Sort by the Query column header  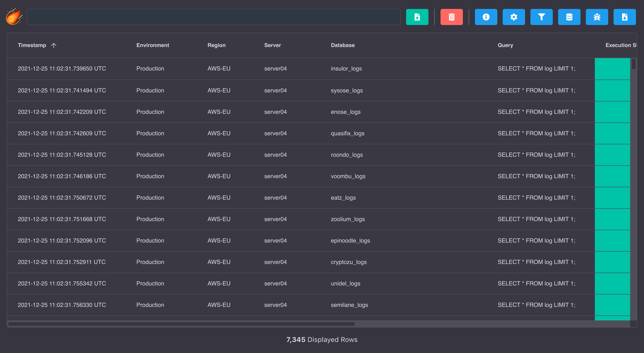pos(505,45)
